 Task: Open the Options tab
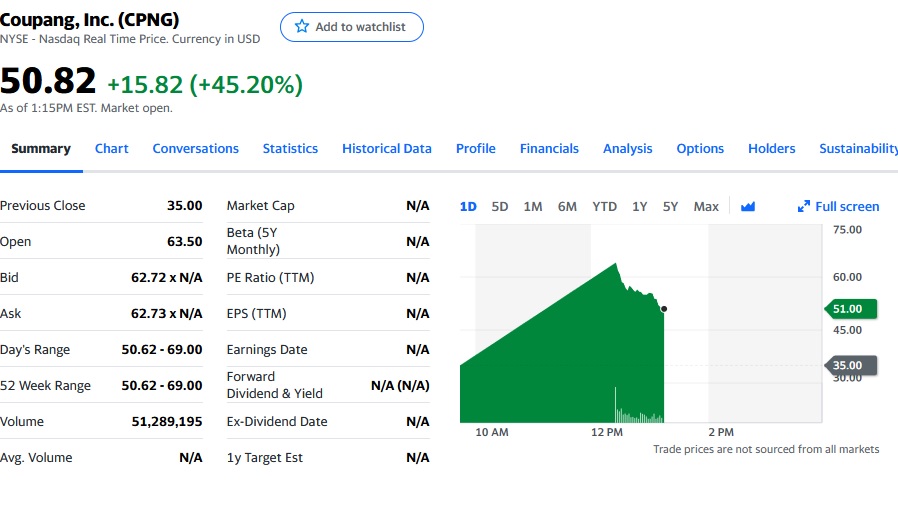coord(700,149)
